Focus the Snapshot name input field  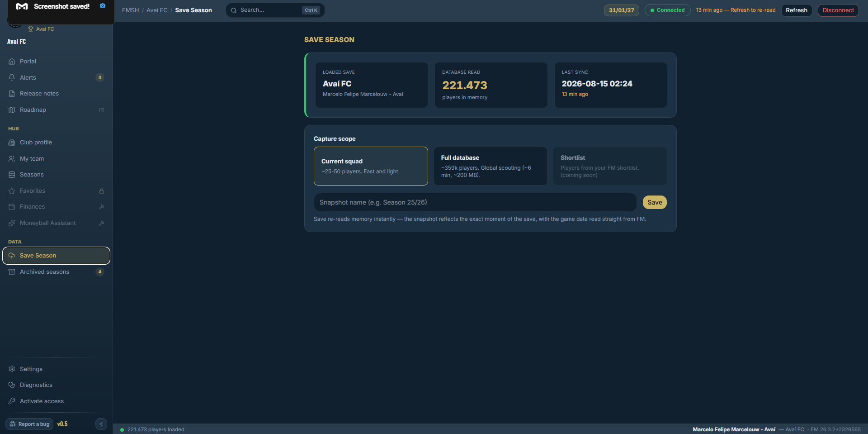tap(475, 202)
